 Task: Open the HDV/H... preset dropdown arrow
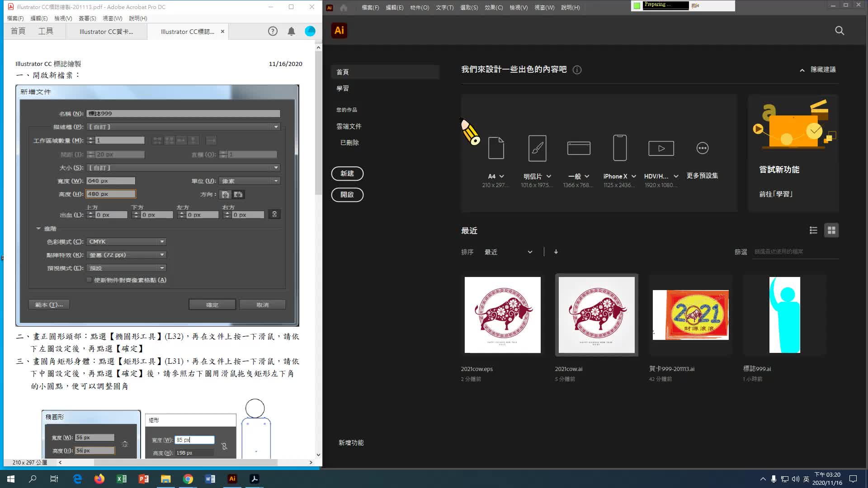point(676,176)
